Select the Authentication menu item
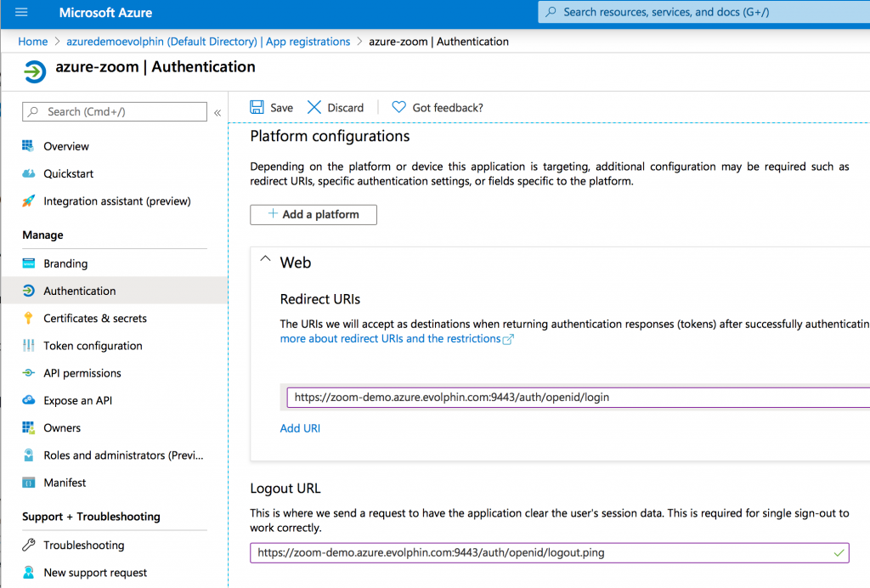870x588 pixels. tap(80, 291)
